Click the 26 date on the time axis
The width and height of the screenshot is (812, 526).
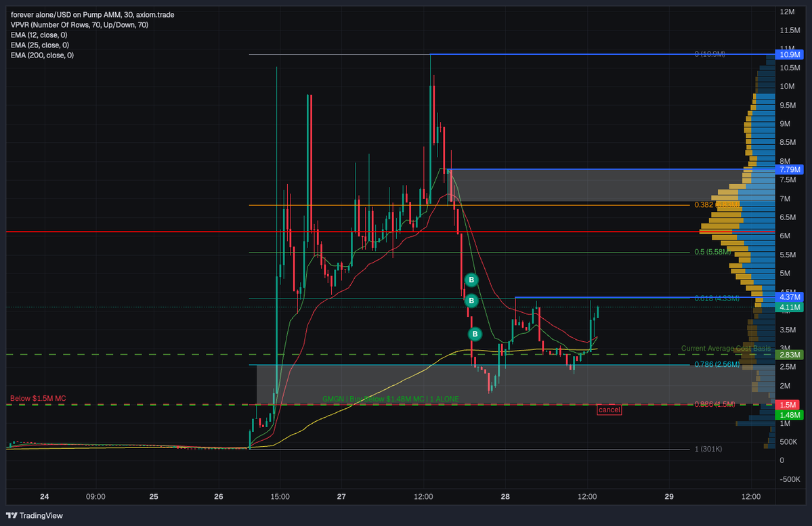click(219, 496)
